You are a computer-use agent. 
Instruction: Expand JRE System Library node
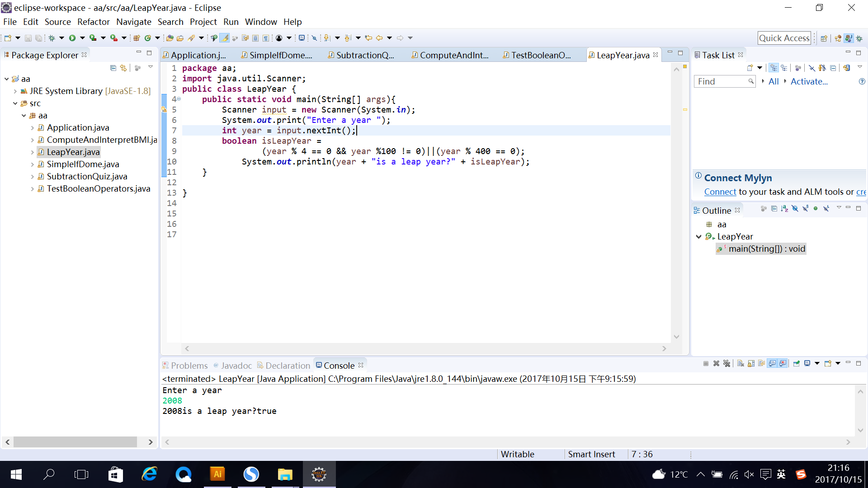coord(15,91)
